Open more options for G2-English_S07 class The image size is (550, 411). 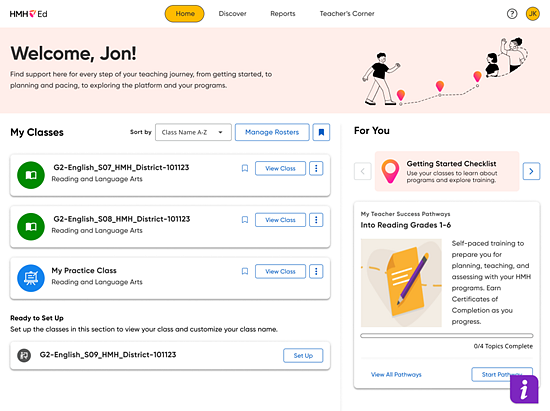(316, 168)
